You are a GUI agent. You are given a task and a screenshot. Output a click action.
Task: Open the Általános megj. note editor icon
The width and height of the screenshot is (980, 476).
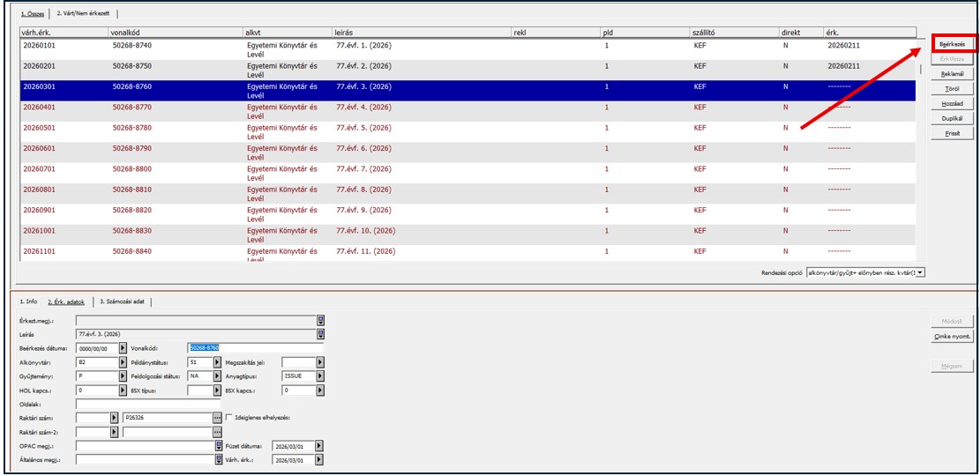[x=219, y=460]
